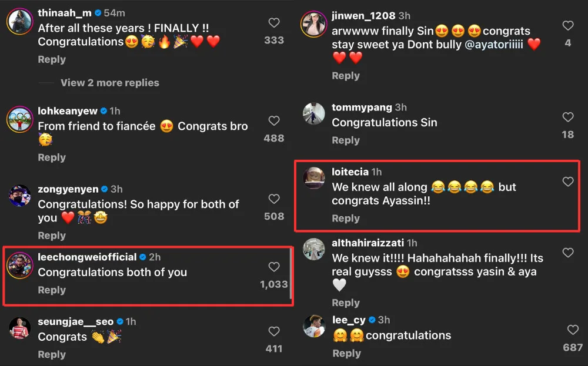This screenshot has height=366, width=588.
Task: Like althahiraizzati's comment
Action: (568, 253)
